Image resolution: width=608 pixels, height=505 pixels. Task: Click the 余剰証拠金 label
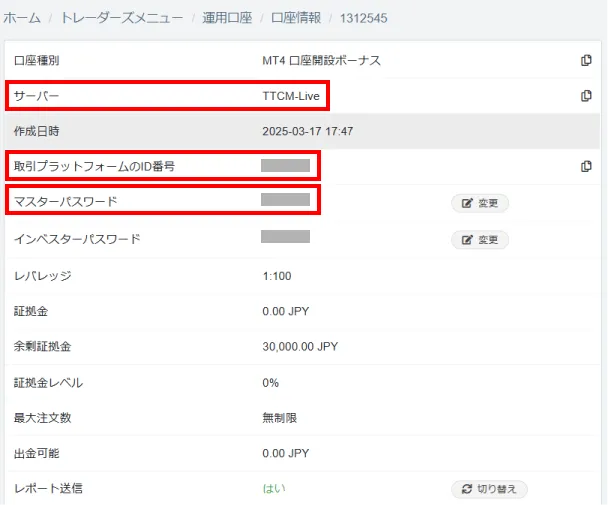(42, 346)
